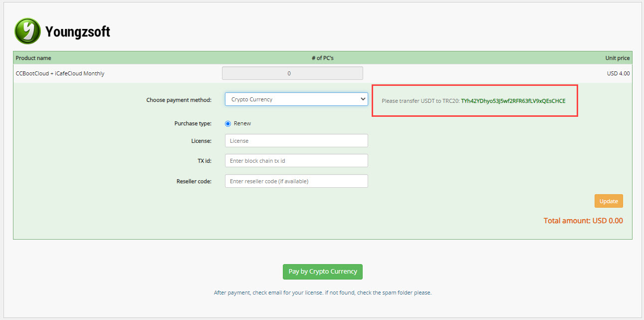This screenshot has height=320, width=644.
Task: Click the # of PC's column header
Action: tap(322, 58)
